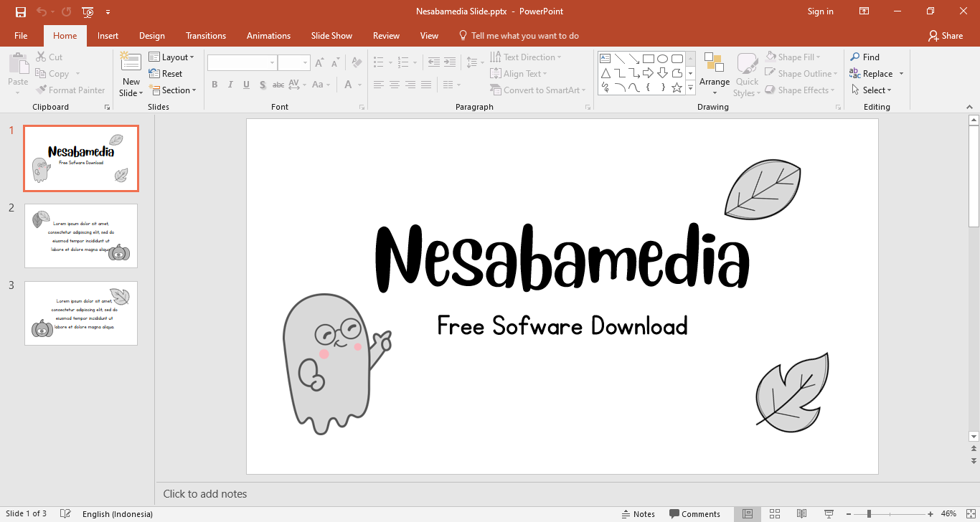Click the New Slide button icon

(131, 62)
